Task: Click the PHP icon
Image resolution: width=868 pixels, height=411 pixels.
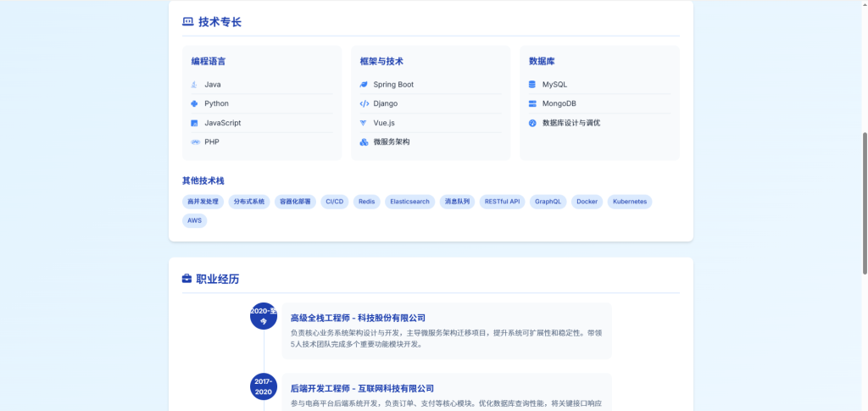Action: click(x=194, y=142)
